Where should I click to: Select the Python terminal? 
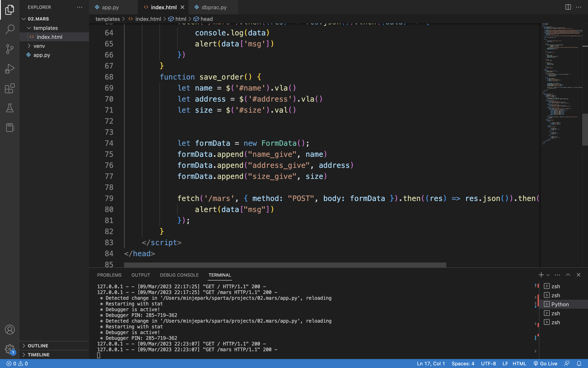pos(563,304)
